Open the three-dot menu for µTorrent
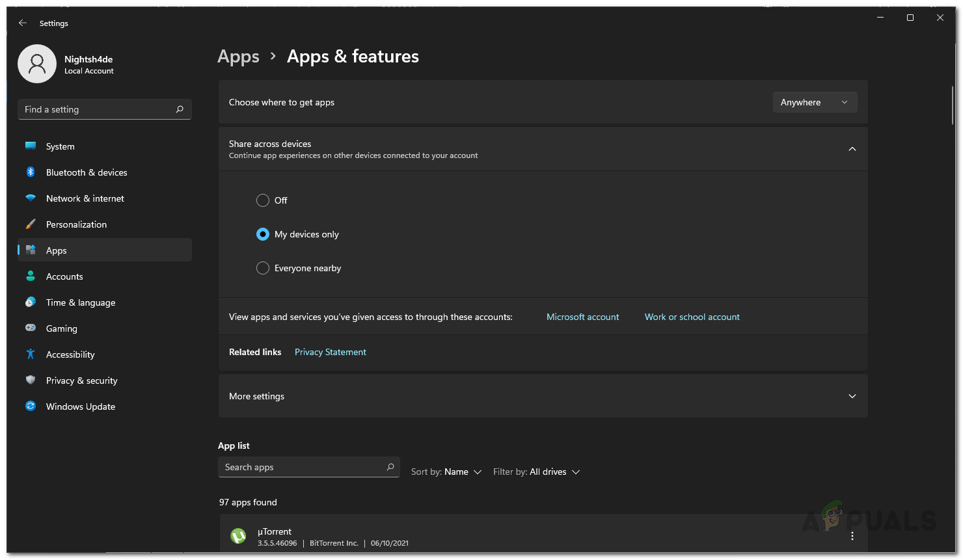963x560 pixels. (x=852, y=536)
